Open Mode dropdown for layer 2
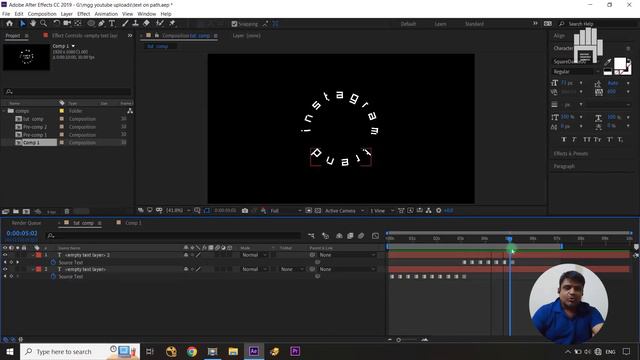Viewport: 640px width, 360px height. pos(254,269)
